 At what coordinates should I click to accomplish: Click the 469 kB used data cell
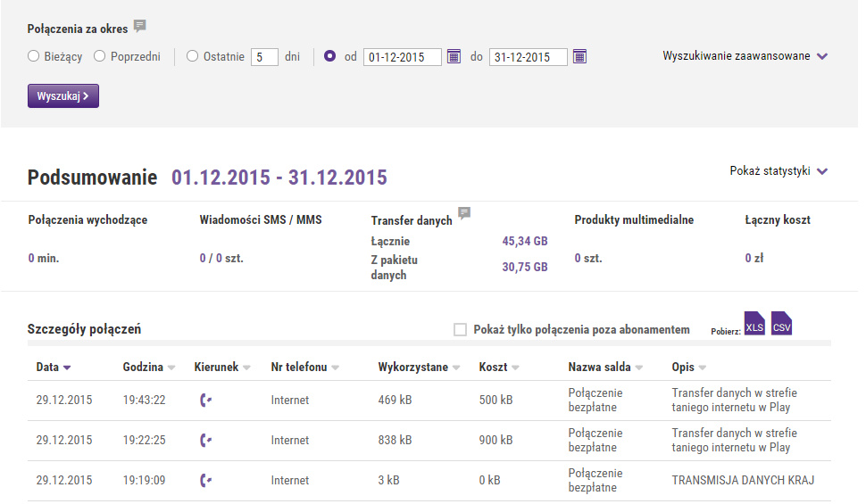coord(395,401)
